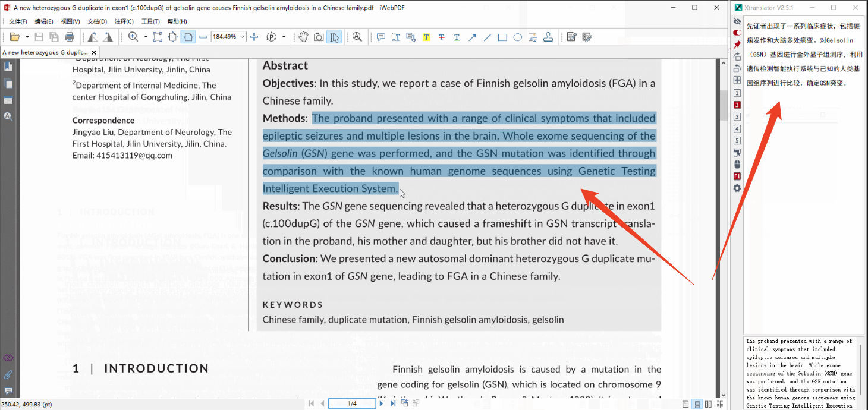The height and width of the screenshot is (410, 868).
Task: Toggle the eye-slash hide icon in Xtranslator
Action: [x=737, y=21]
